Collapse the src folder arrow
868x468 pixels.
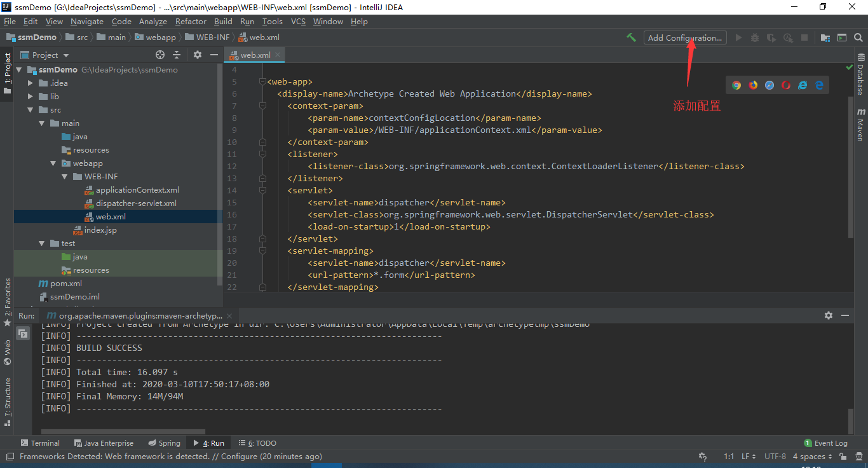[31, 110]
